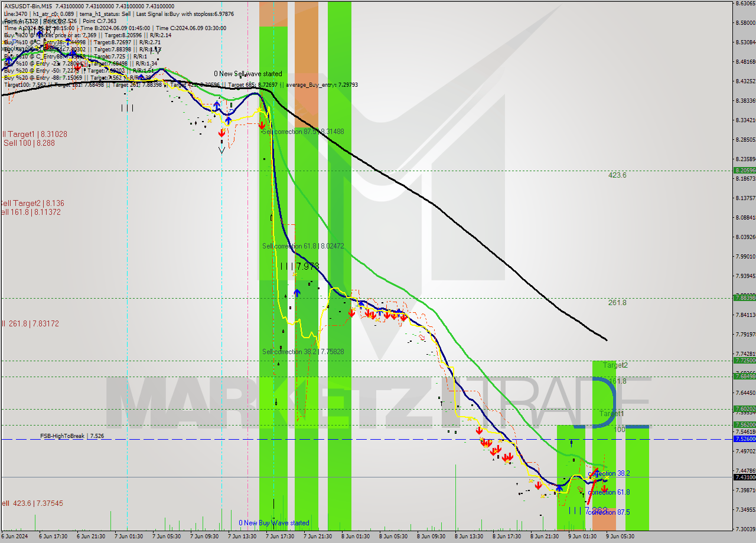Click the green 7.88398 price axis tag

pos(744,297)
